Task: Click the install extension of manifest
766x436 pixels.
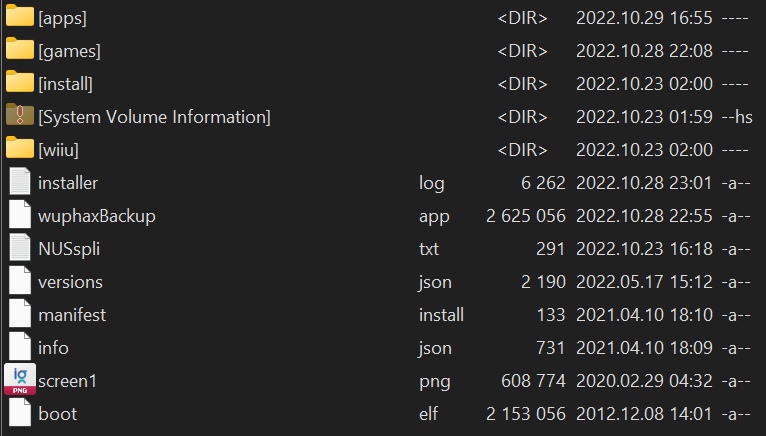Action: 441,315
